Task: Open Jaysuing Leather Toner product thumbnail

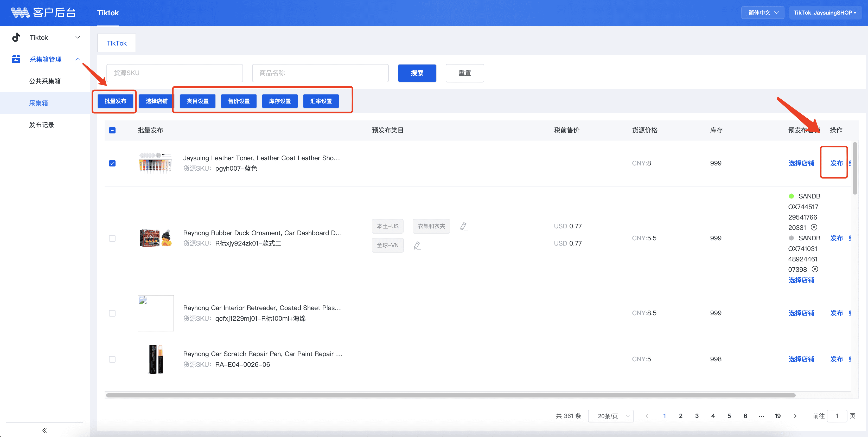Action: pyautogui.click(x=155, y=163)
